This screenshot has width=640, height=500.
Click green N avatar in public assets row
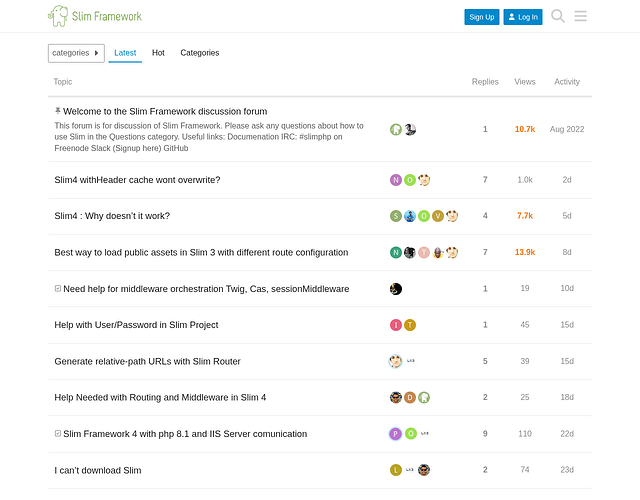396,252
